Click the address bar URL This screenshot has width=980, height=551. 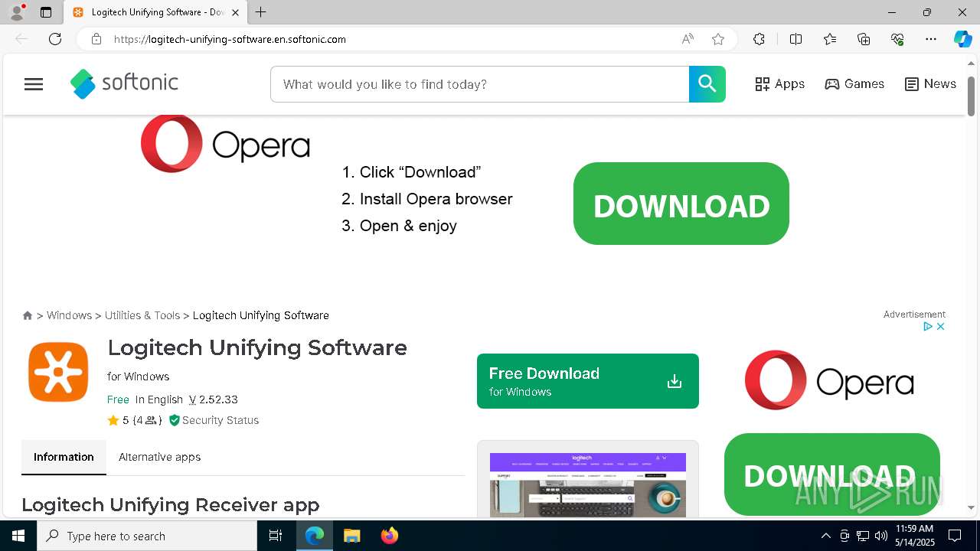pos(230,39)
